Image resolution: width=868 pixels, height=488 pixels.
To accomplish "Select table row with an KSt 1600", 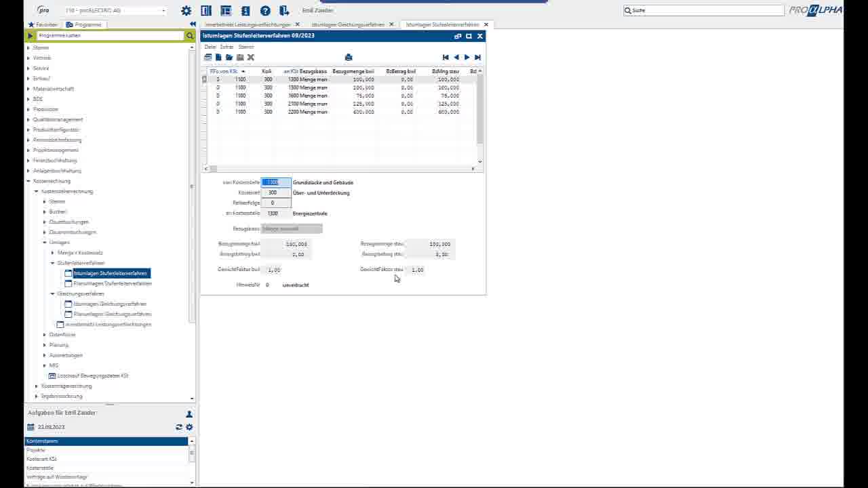I will [x=339, y=96].
